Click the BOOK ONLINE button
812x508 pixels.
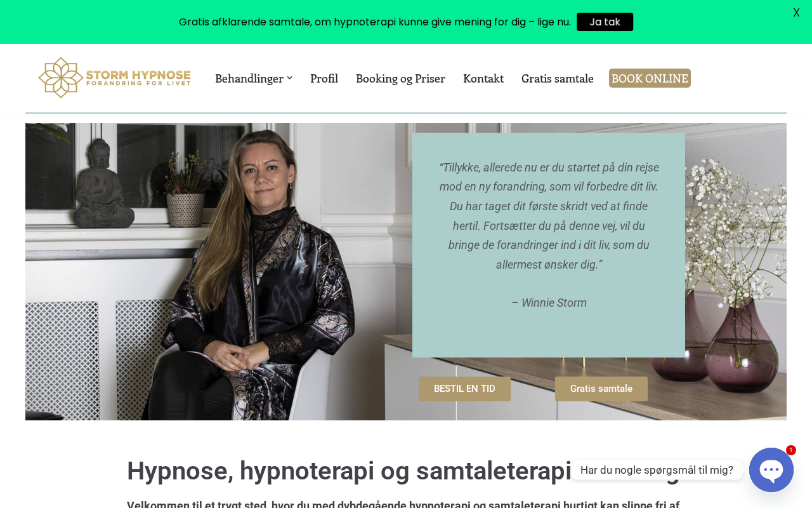click(x=650, y=78)
